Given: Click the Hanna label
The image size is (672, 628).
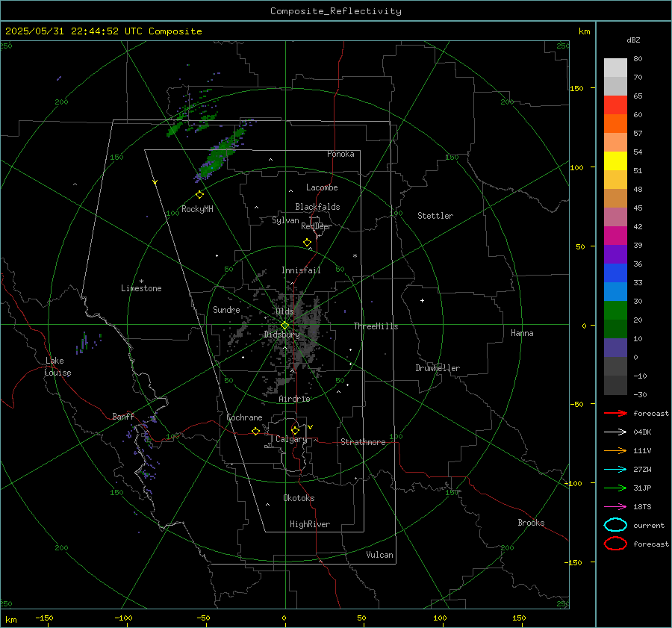Looking at the screenshot, I should [x=522, y=333].
